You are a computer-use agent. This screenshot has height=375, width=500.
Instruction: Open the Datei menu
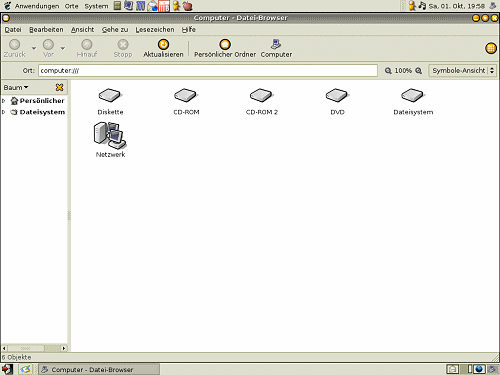pos(13,30)
